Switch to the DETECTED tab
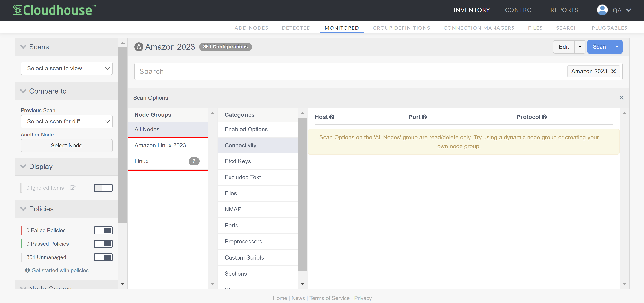This screenshot has width=644, height=303. pyautogui.click(x=296, y=28)
